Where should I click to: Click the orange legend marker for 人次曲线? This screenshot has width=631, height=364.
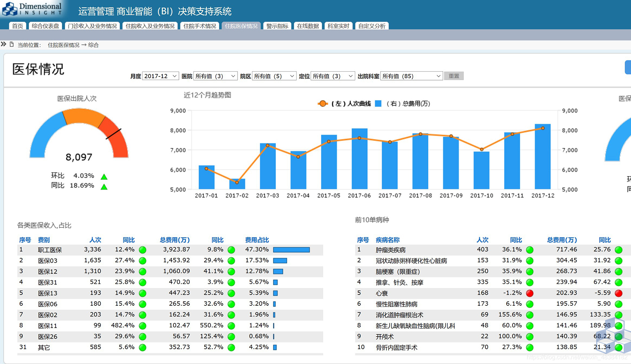[x=323, y=104]
